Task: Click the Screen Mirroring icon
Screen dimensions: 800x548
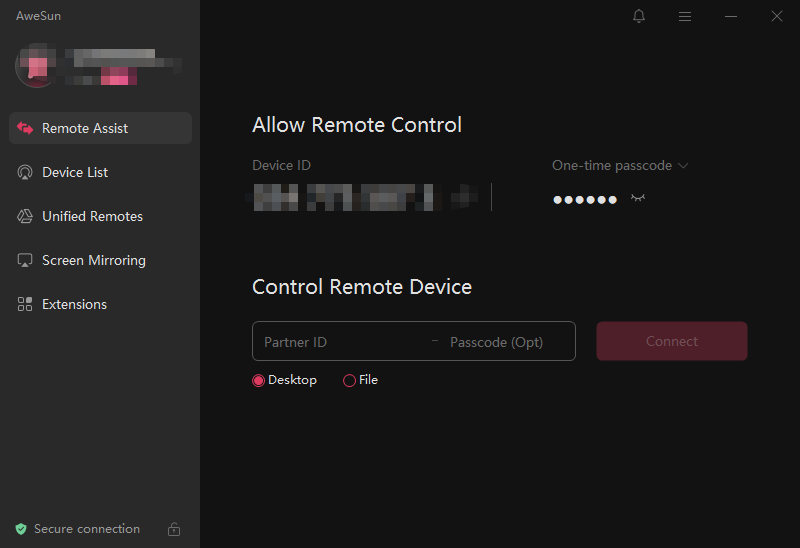Action: click(x=25, y=260)
